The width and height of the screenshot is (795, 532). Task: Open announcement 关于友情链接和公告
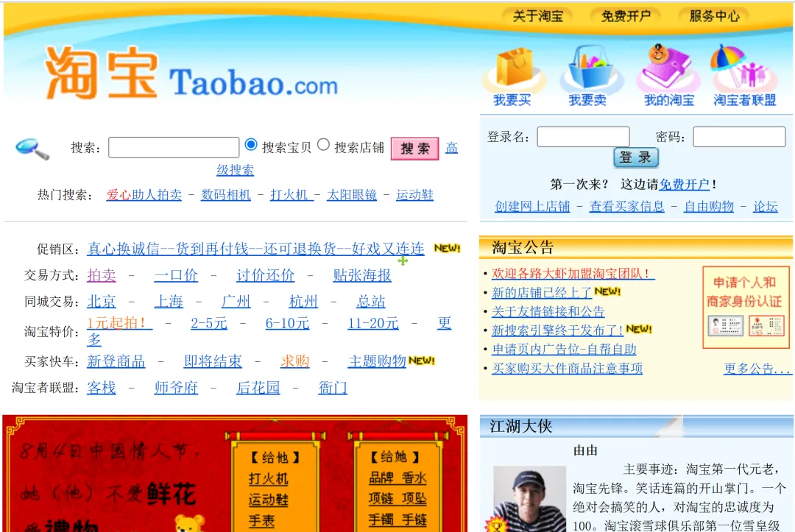(x=548, y=311)
